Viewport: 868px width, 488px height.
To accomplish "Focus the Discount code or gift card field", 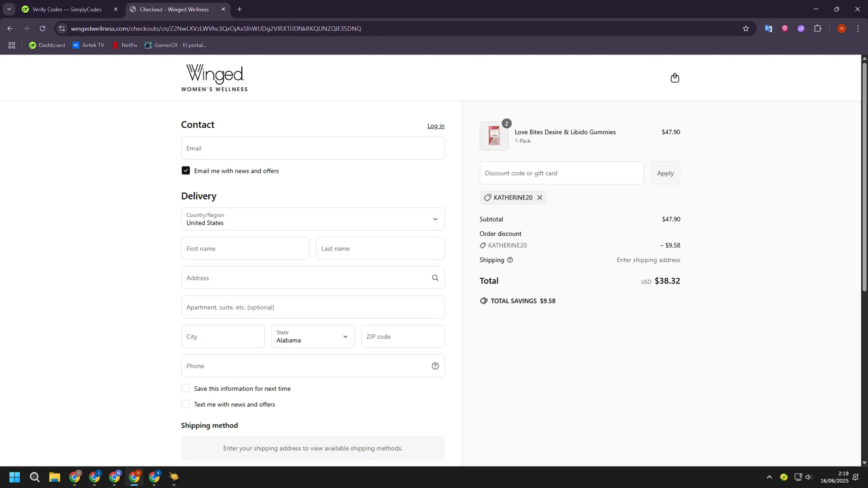I will click(561, 173).
